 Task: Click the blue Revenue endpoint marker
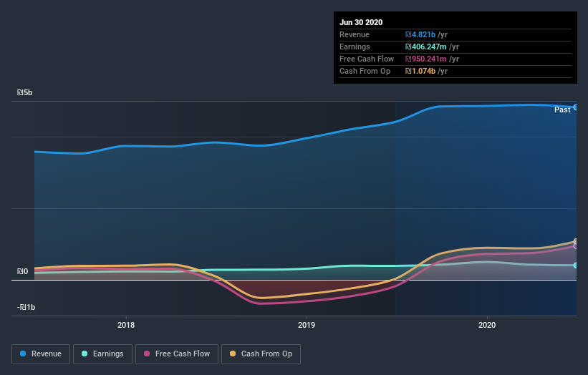coord(576,107)
